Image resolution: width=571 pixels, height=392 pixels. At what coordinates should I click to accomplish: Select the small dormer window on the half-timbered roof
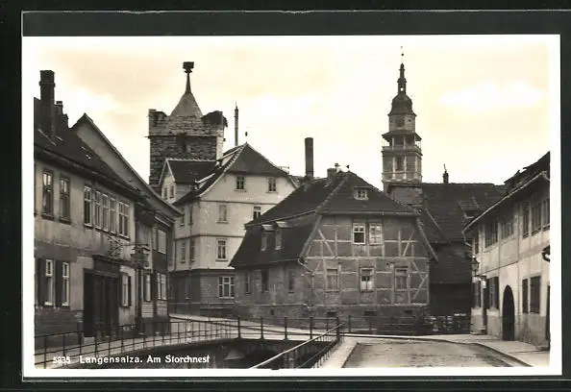(360, 194)
